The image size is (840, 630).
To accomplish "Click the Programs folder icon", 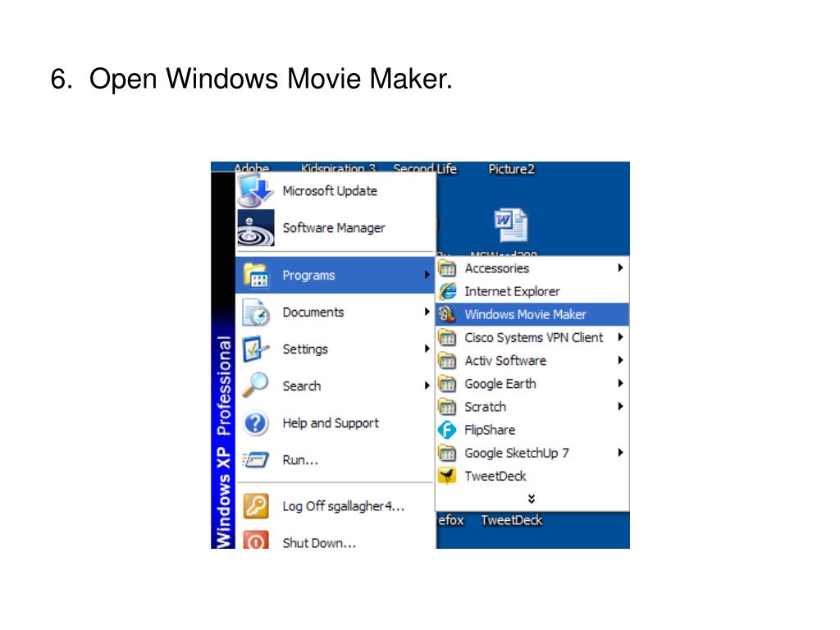I will coord(256,275).
